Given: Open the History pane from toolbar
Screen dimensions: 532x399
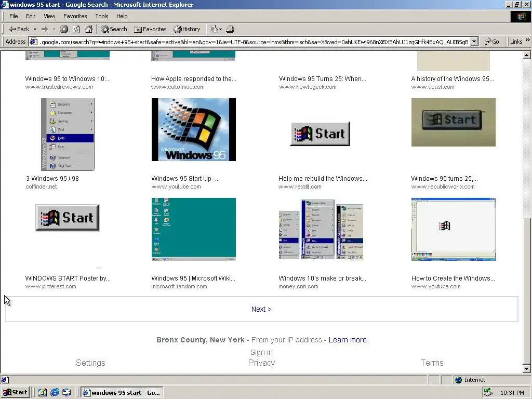Looking at the screenshot, I should [187, 29].
